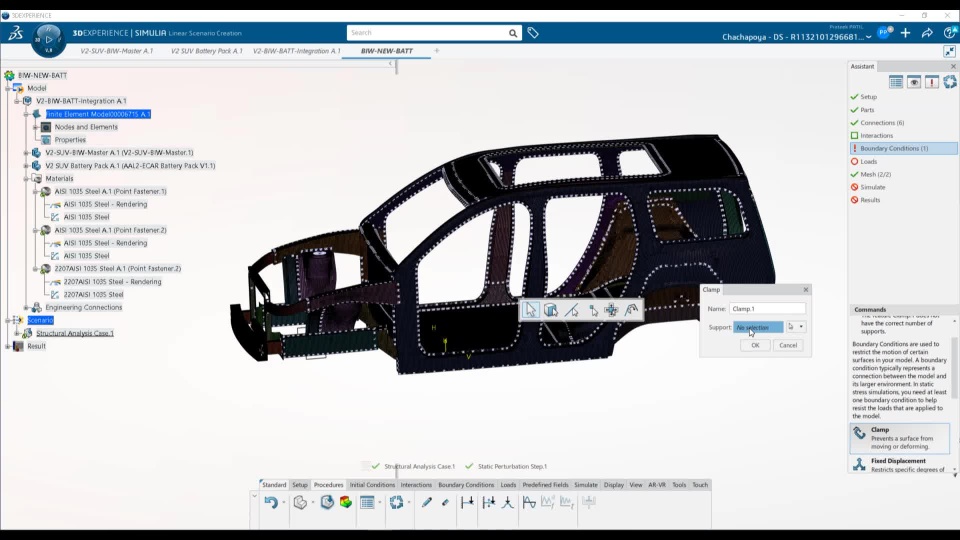Viewport: 960px width, 540px height.
Task: Click the Interactions checkbox step in Assistant
Action: tap(854, 136)
